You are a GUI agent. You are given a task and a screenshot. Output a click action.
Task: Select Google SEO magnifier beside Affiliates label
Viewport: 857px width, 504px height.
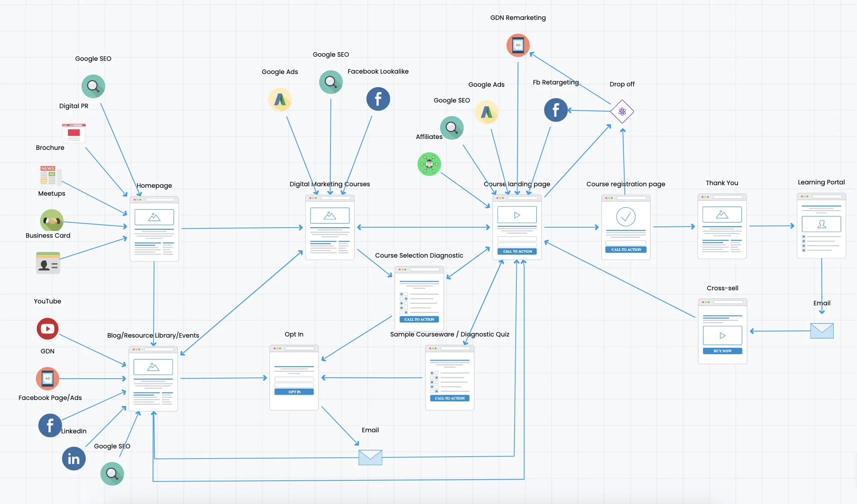point(452,128)
